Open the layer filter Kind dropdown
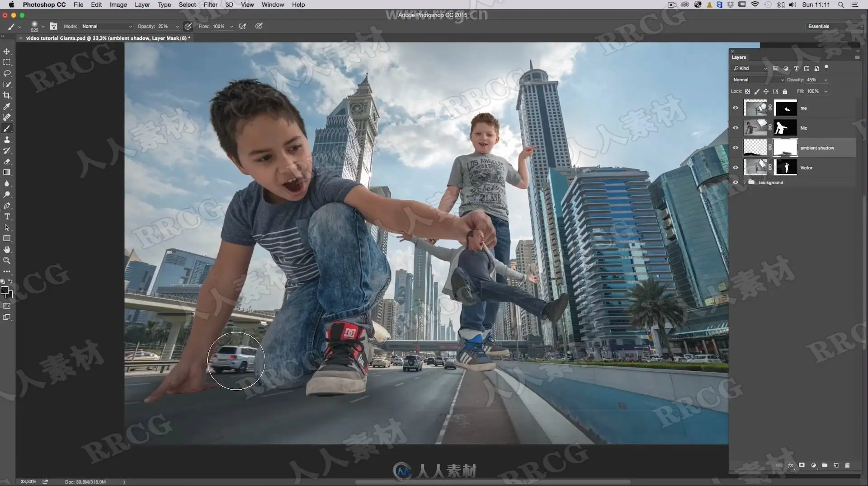The width and height of the screenshot is (868, 486). 750,68
